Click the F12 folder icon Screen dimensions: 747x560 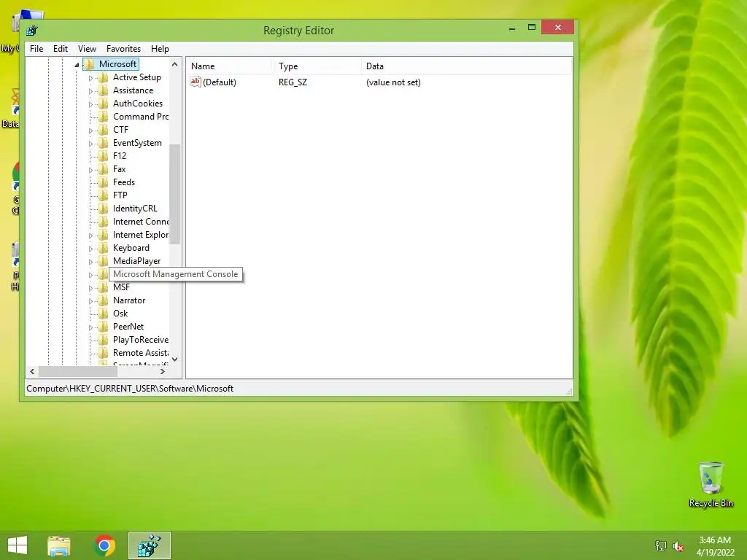pos(104,156)
